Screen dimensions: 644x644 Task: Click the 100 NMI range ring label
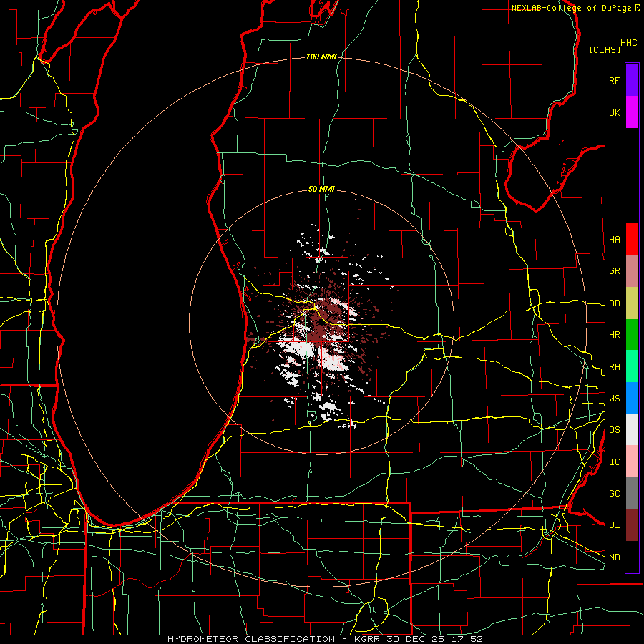321,57
